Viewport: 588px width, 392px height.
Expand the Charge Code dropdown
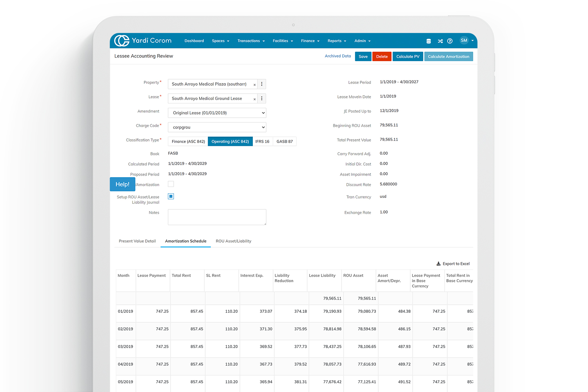coord(217,127)
